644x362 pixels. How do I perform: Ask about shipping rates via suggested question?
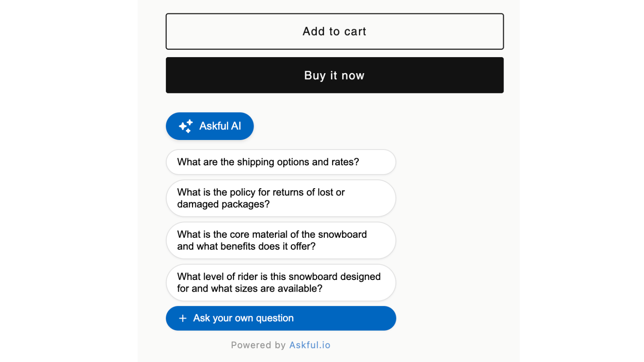click(x=281, y=162)
